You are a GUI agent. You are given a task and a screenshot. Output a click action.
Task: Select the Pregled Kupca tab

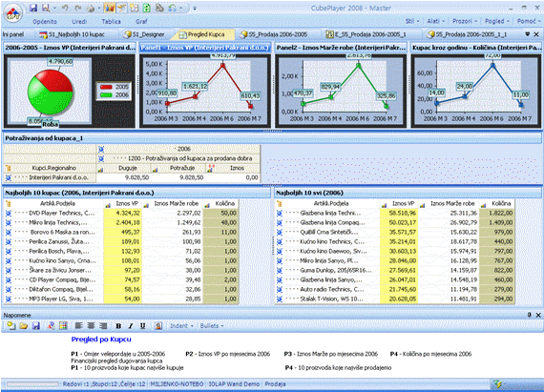click(x=202, y=34)
